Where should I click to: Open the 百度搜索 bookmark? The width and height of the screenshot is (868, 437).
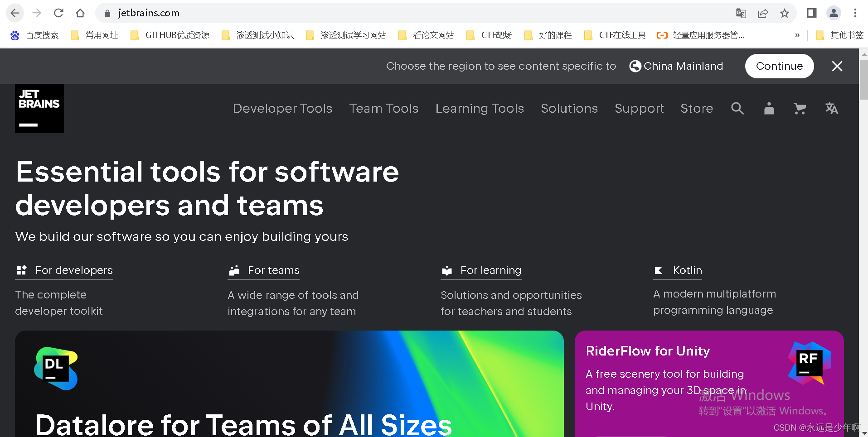34,35
